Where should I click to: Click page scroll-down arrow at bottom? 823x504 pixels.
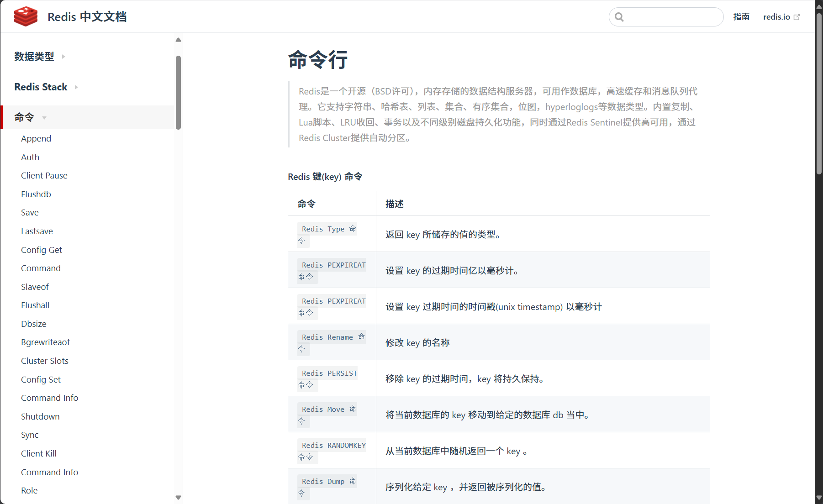click(819, 498)
